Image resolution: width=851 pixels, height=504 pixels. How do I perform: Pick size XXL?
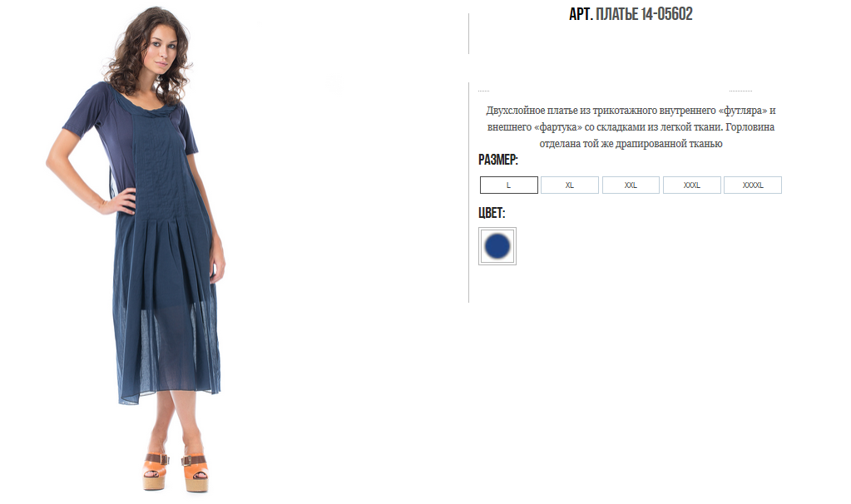tap(631, 185)
